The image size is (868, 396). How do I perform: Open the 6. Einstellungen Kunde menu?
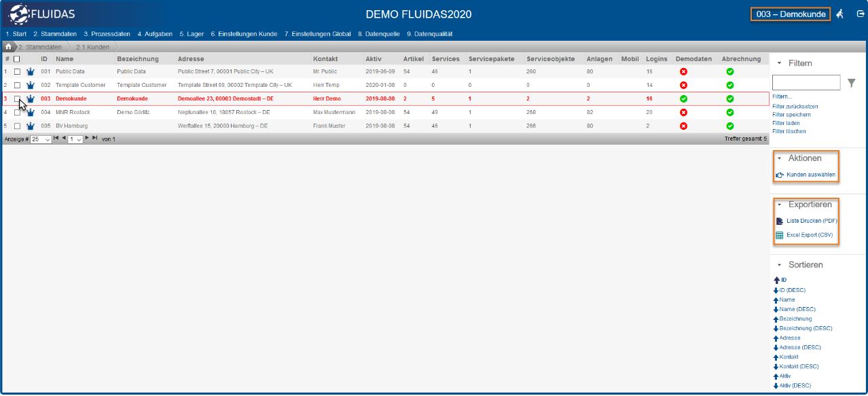tap(243, 34)
